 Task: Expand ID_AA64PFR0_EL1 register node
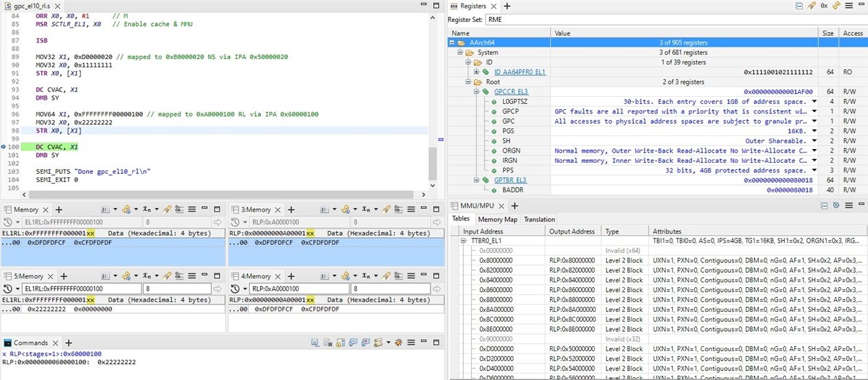click(x=477, y=72)
